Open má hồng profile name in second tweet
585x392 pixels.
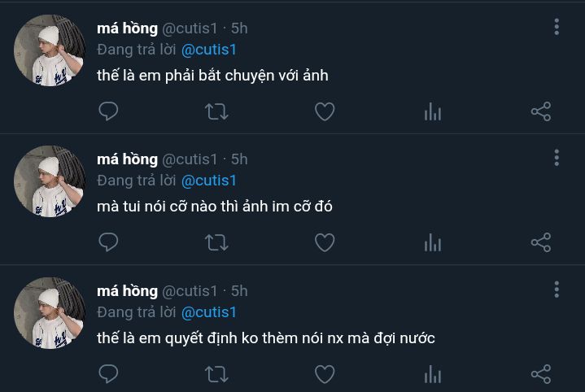tap(127, 159)
